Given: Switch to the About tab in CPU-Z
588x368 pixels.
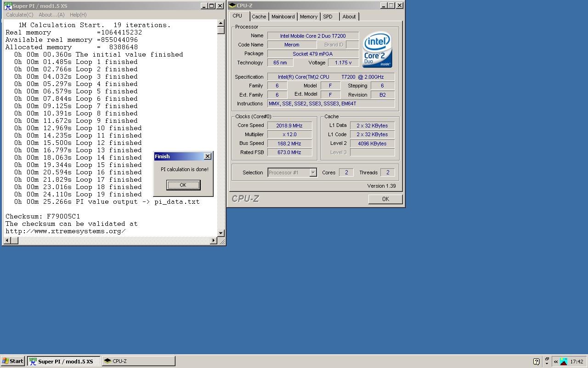Looking at the screenshot, I should [349, 17].
